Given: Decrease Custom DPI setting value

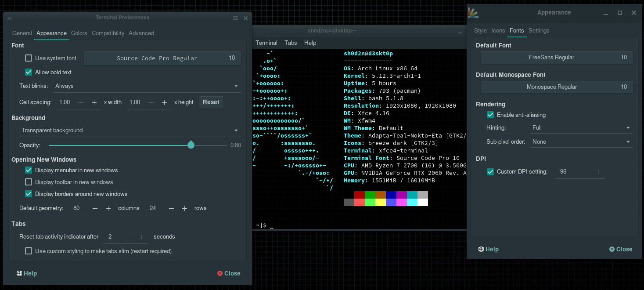Looking at the screenshot, I should (x=585, y=172).
